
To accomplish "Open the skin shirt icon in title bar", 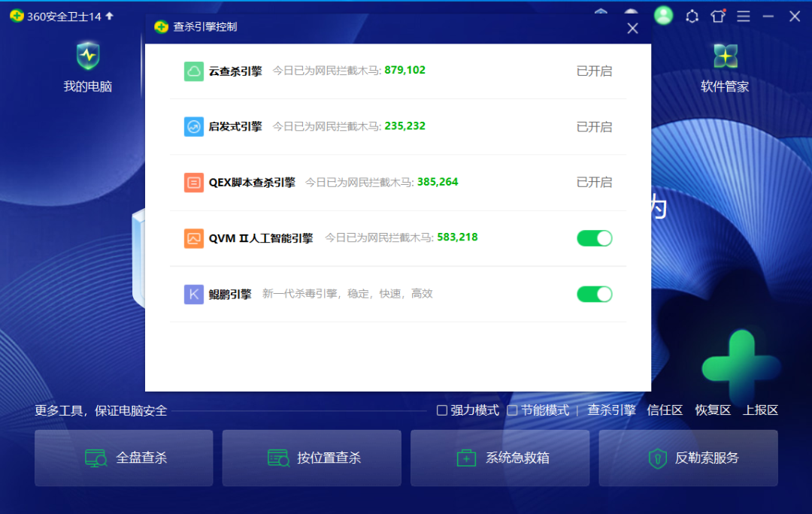I will 718,16.
